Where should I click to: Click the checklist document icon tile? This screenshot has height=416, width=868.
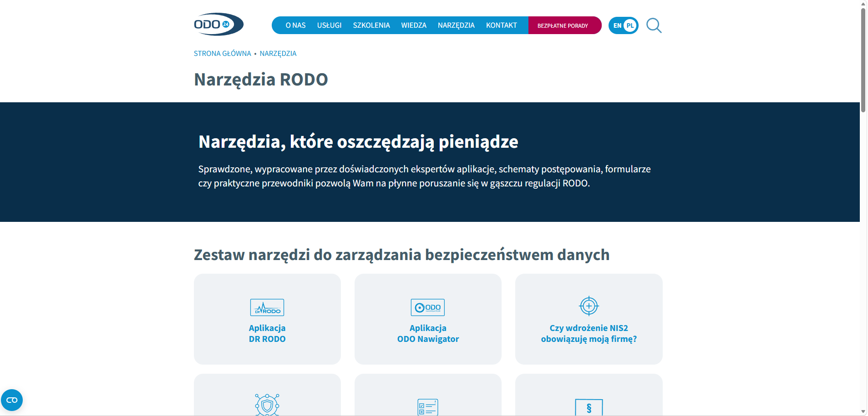[x=427, y=407]
